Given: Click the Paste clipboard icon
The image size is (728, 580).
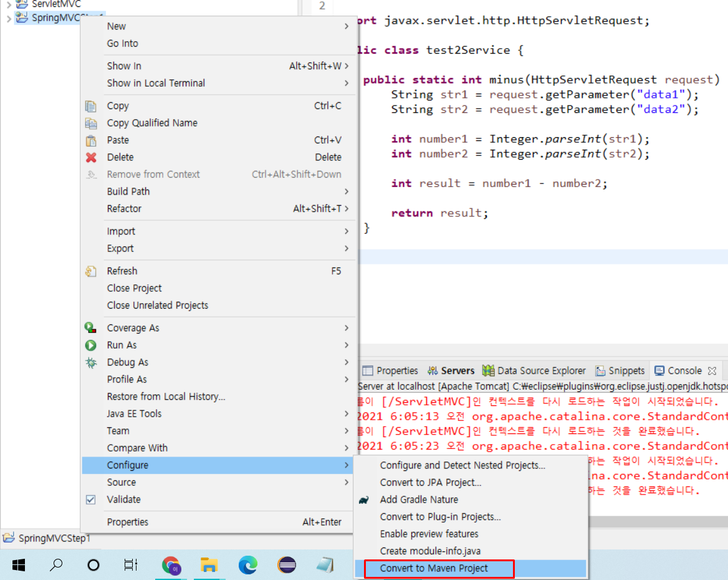Looking at the screenshot, I should (x=90, y=140).
